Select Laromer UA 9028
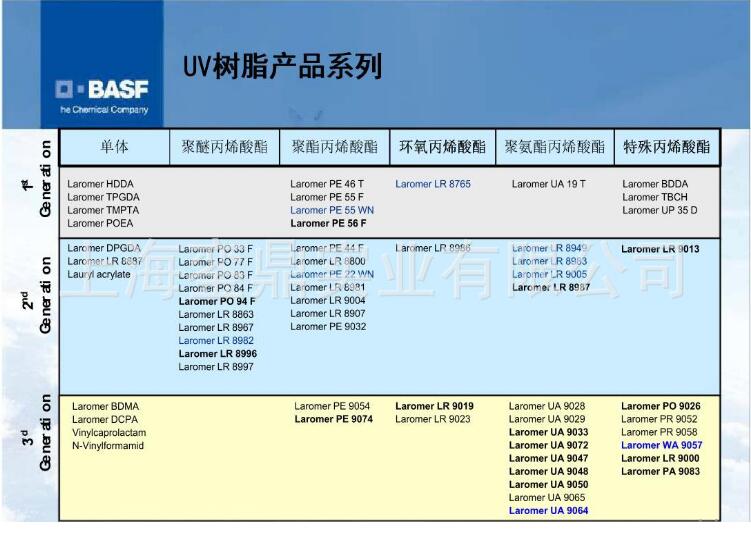751x535 pixels. tap(547, 406)
